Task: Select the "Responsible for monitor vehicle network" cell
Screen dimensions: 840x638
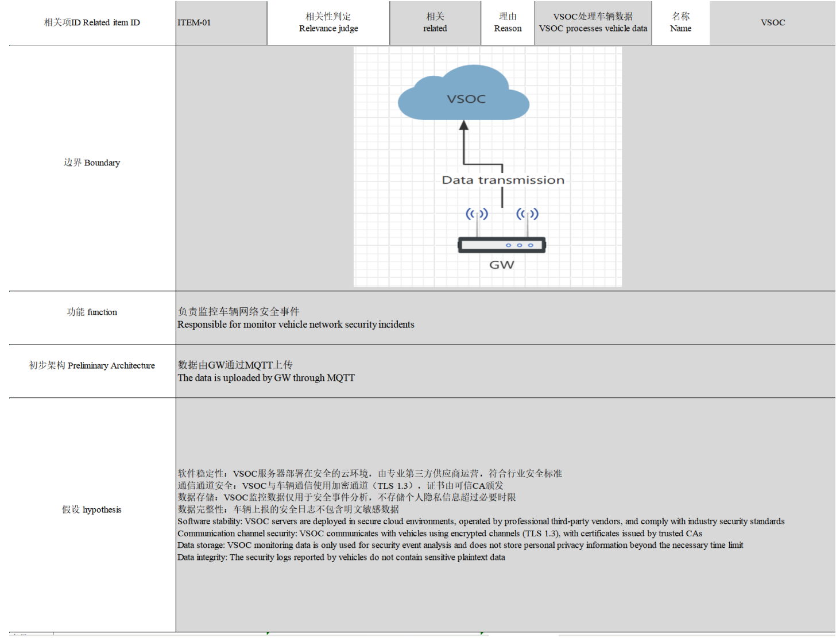Action: coord(505,318)
